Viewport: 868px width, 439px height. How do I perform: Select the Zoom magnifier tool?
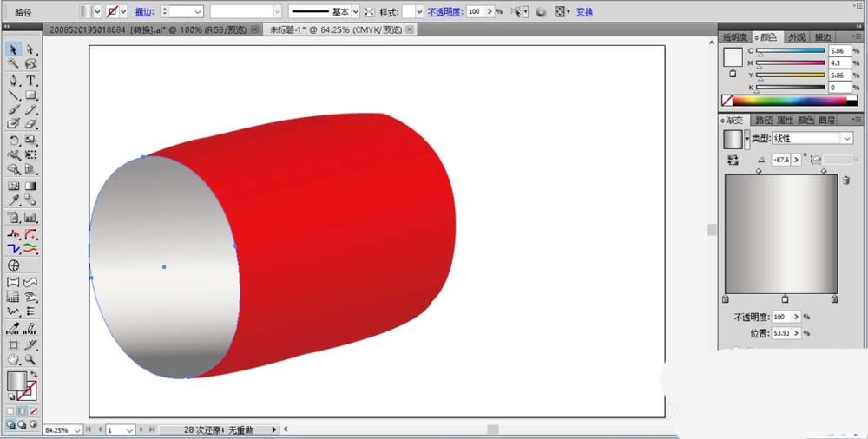[x=30, y=359]
